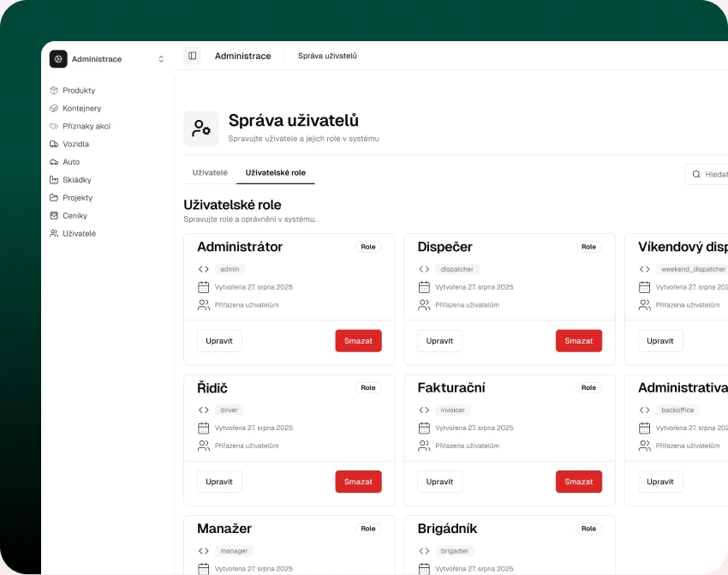Click the Role badge on Manažer card
Screen dimensions: 728x575
pos(368,529)
